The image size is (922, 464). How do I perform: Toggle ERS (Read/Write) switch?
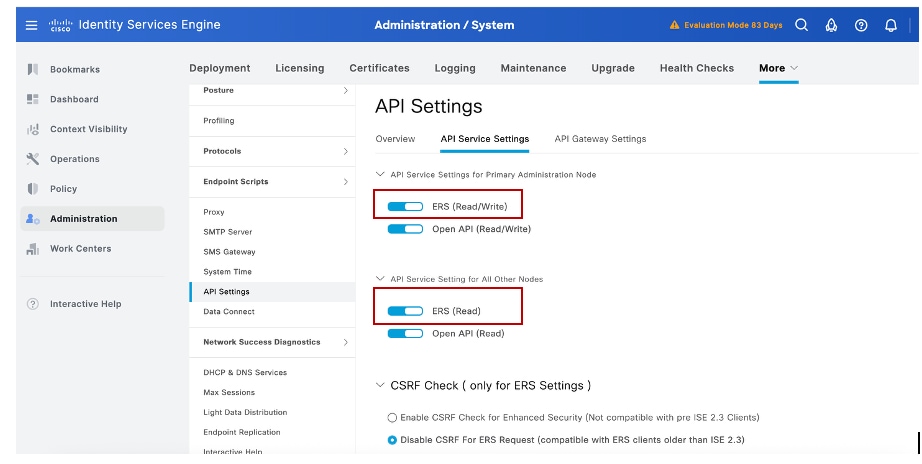[405, 206]
